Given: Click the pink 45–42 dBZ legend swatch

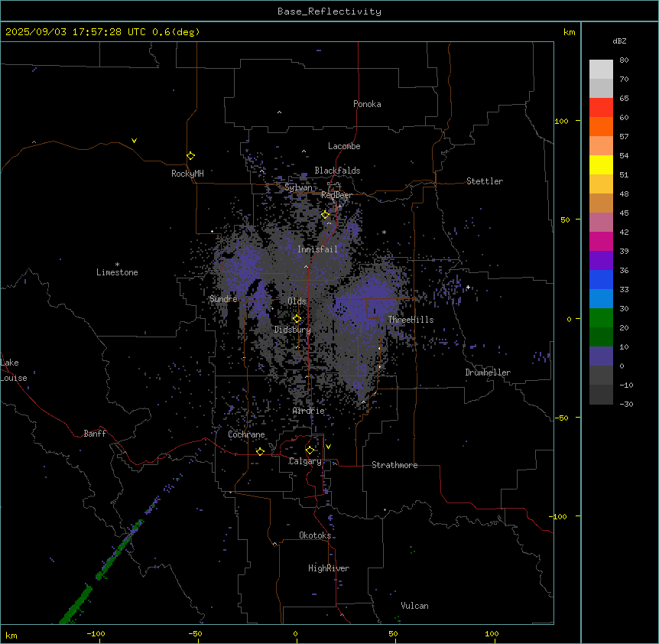Looking at the screenshot, I should coord(601,223).
